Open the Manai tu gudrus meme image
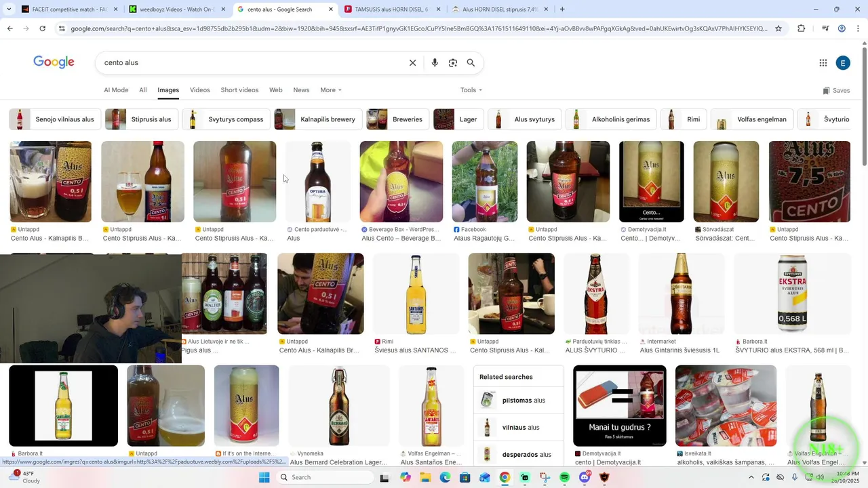This screenshot has width=868, height=488. click(620, 405)
